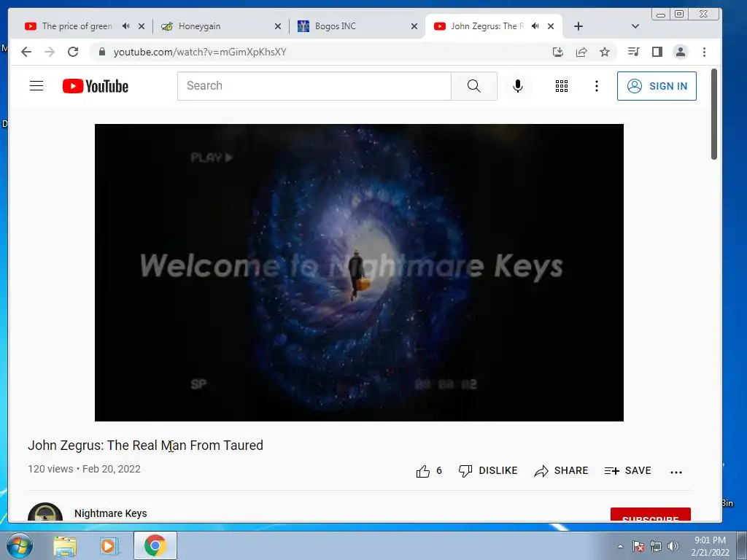Screen dimensions: 747x560
Task: Open the Chrome profile avatar
Action: [681, 52]
